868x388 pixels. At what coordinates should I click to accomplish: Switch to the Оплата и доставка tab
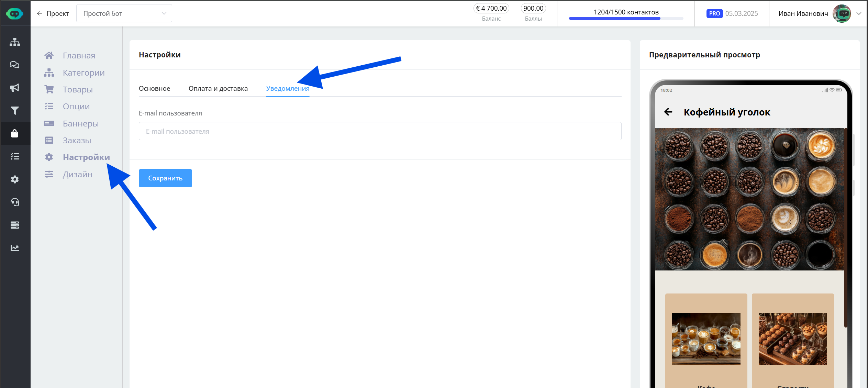coord(218,89)
